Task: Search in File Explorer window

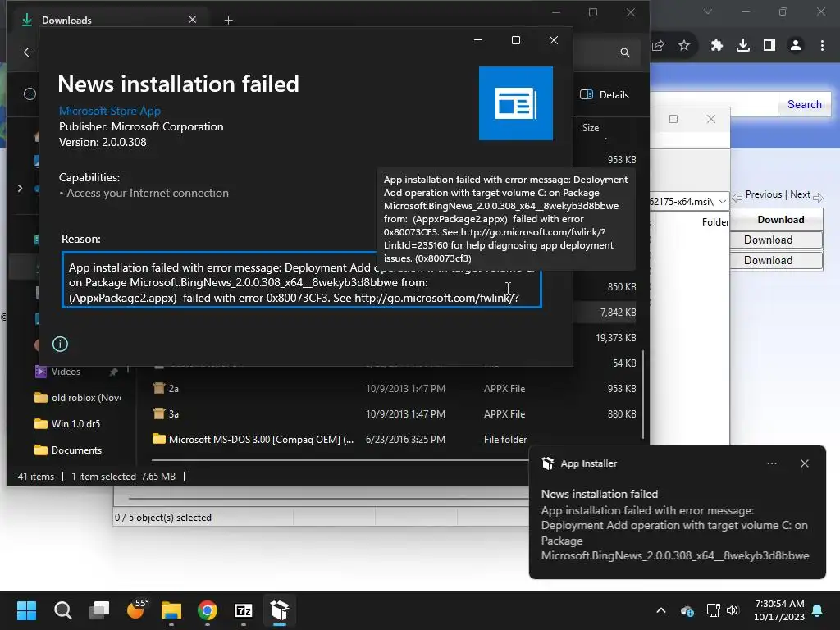Action: (x=624, y=52)
